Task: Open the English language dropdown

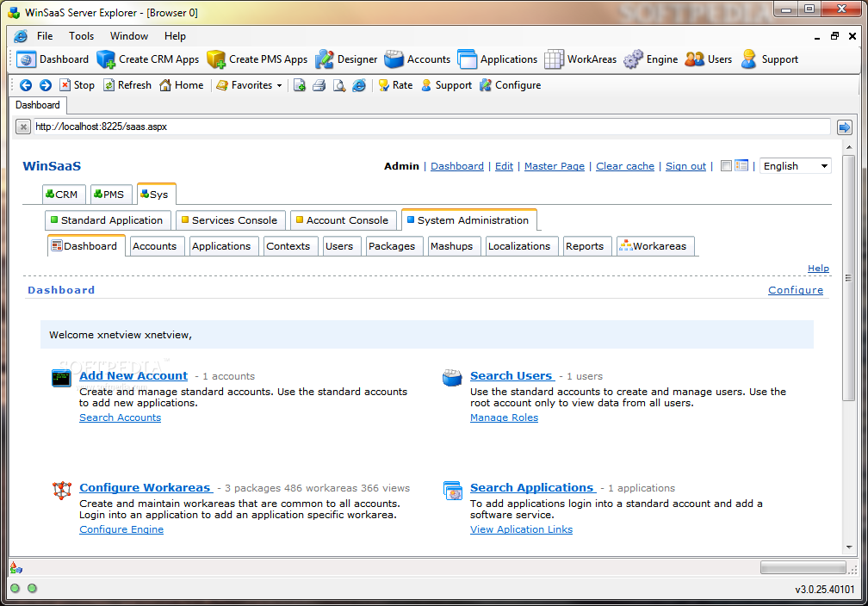Action: click(x=795, y=166)
